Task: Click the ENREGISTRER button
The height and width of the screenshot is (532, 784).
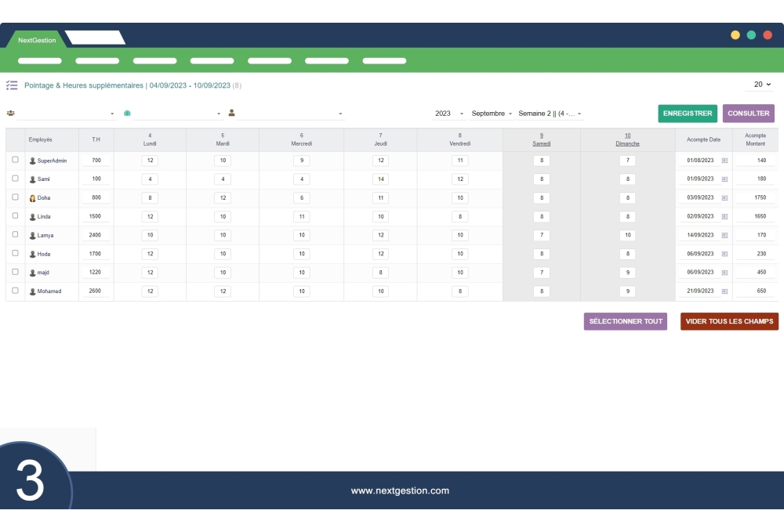Action: click(x=687, y=113)
